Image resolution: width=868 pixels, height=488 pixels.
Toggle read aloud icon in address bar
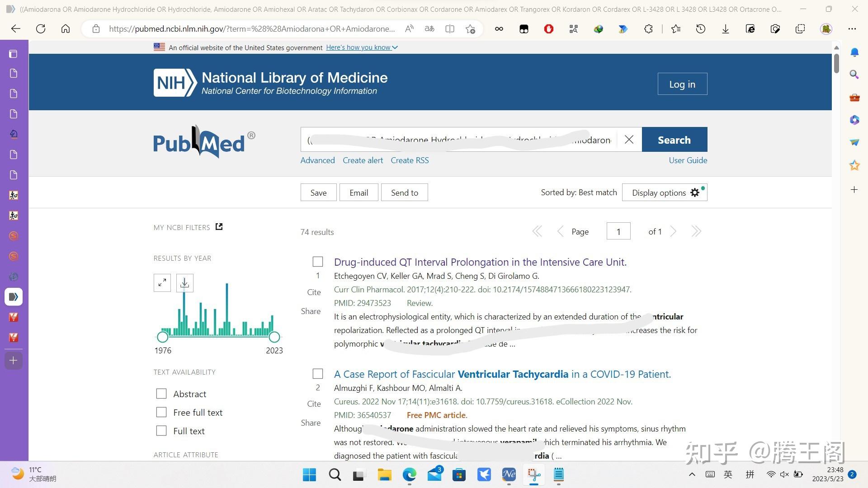409,29
